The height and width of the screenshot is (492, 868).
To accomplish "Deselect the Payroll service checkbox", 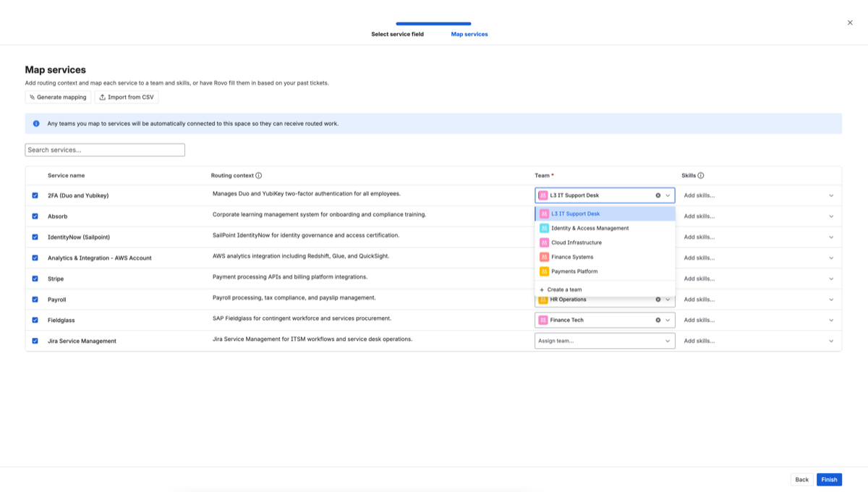I will (35, 300).
